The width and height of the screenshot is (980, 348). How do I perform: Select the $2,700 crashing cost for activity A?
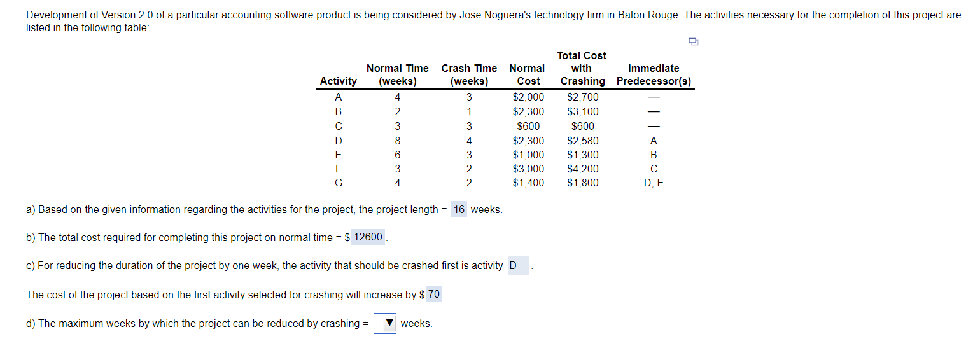[582, 97]
